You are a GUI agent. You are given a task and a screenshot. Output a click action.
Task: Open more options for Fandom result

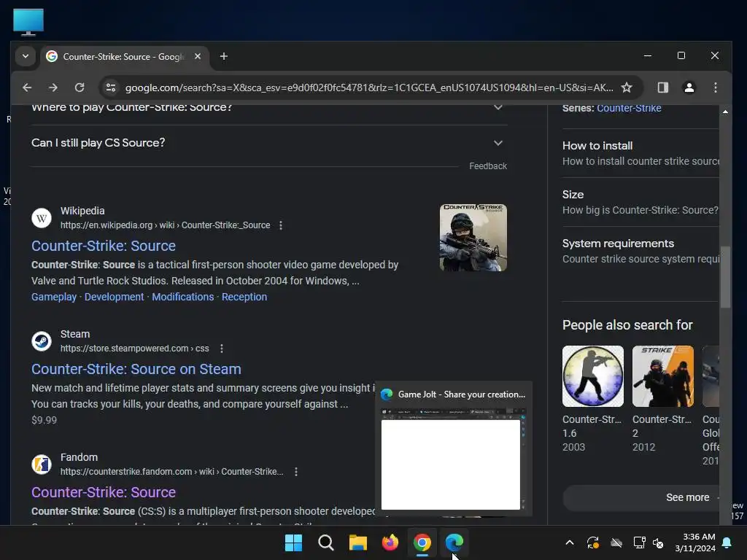(x=296, y=472)
